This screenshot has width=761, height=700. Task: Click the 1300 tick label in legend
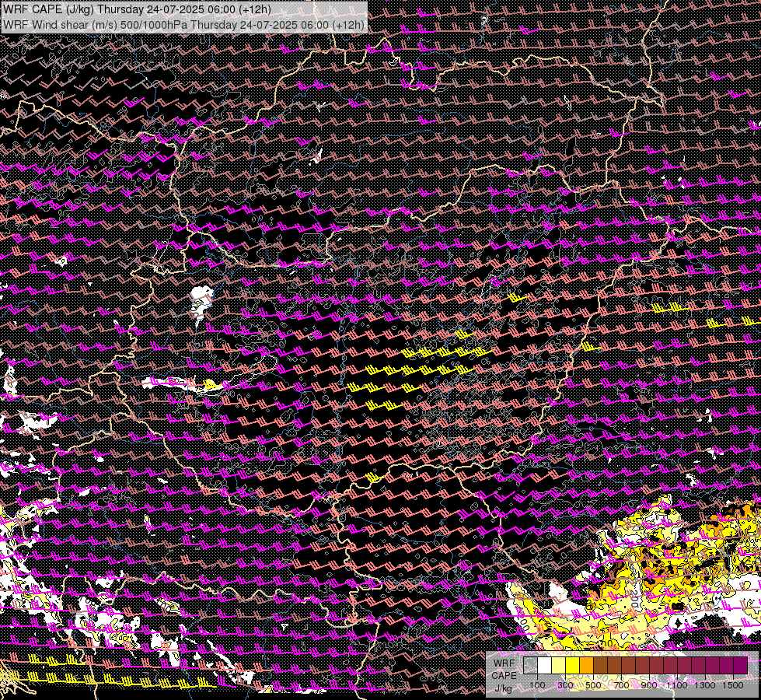[705, 685]
